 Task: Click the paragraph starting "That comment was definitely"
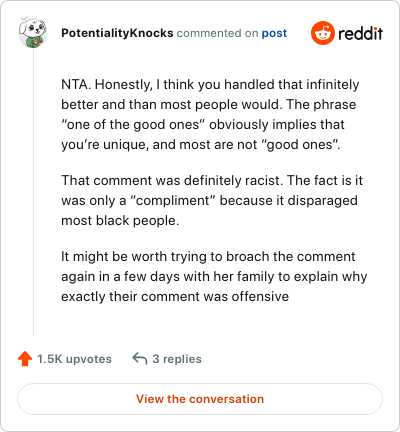point(212,200)
